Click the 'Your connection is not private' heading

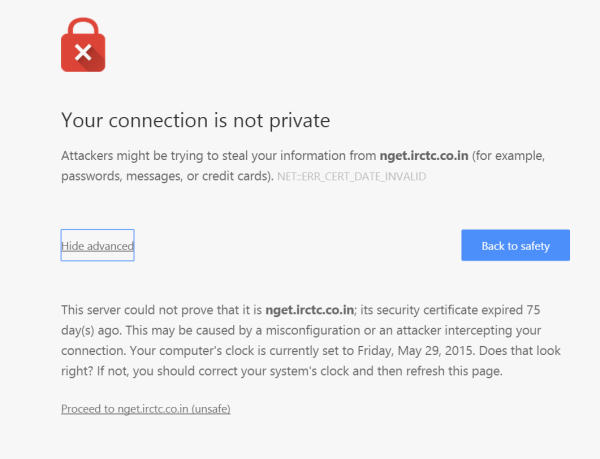pos(195,121)
